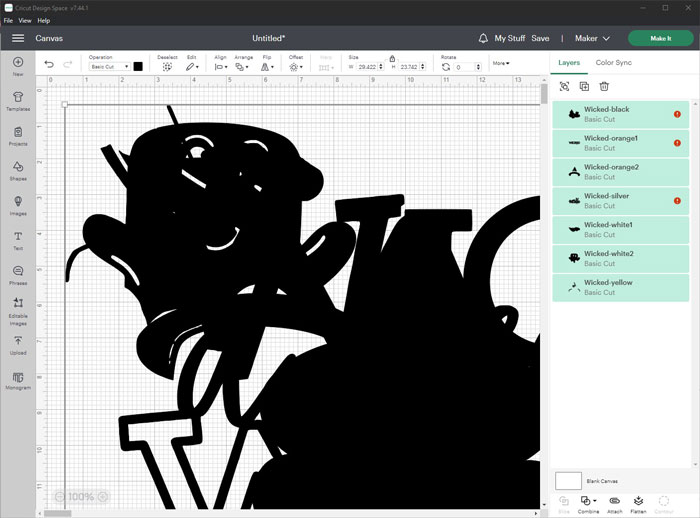The image size is (700, 518).
Task: Select the Wicked-orange1 layer
Action: 621,143
